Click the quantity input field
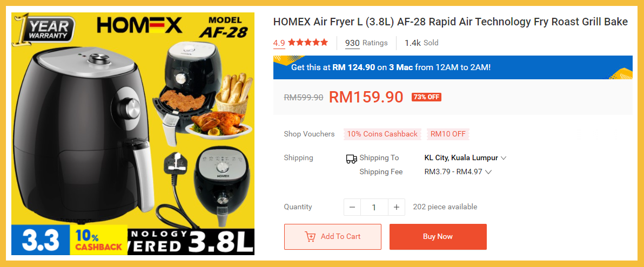 point(374,207)
